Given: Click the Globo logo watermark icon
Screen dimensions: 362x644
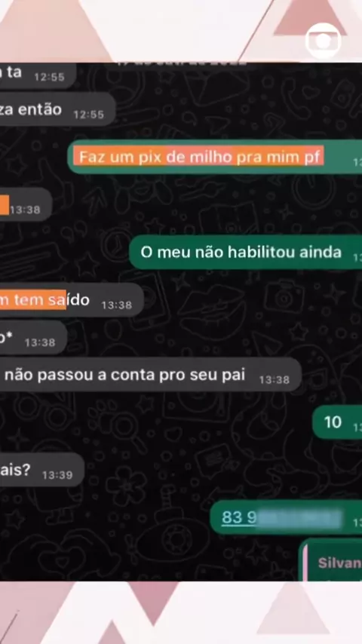Looking at the screenshot, I should [x=323, y=41].
